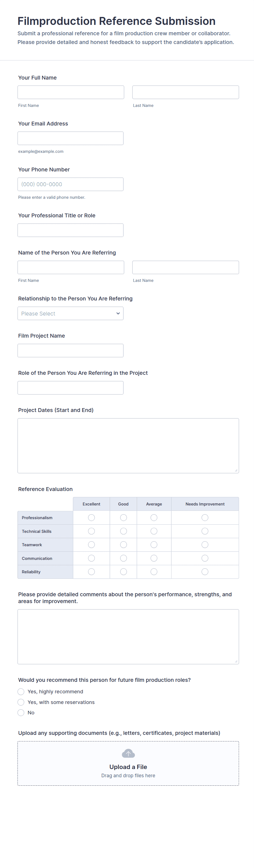This screenshot has width=254, height=868.
Task: Focus the Email Address field
Action: [x=70, y=138]
